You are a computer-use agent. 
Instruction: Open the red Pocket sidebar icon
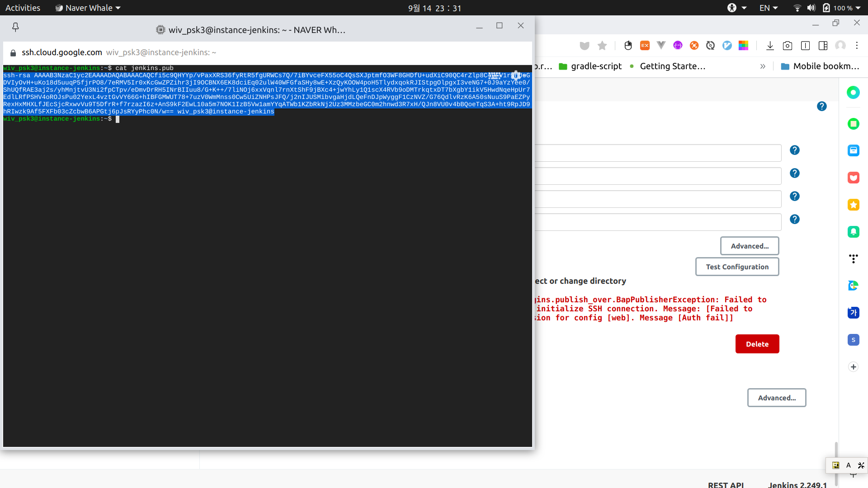(x=853, y=178)
